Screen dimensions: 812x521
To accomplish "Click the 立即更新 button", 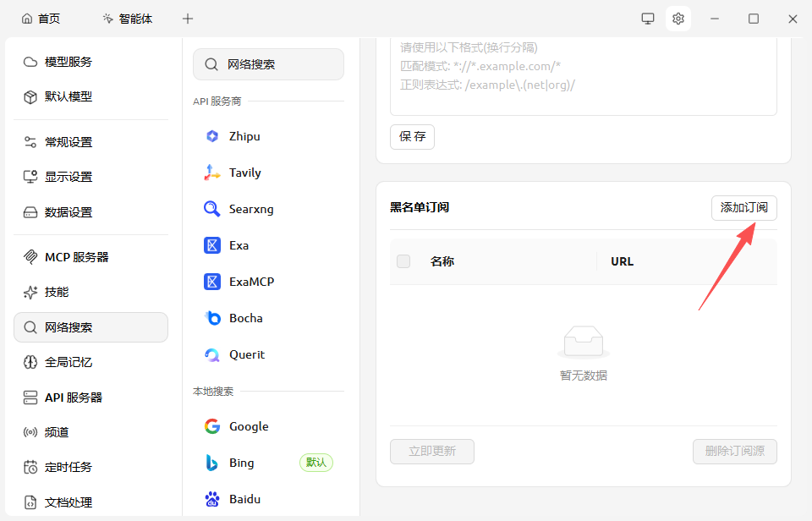I will [432, 452].
